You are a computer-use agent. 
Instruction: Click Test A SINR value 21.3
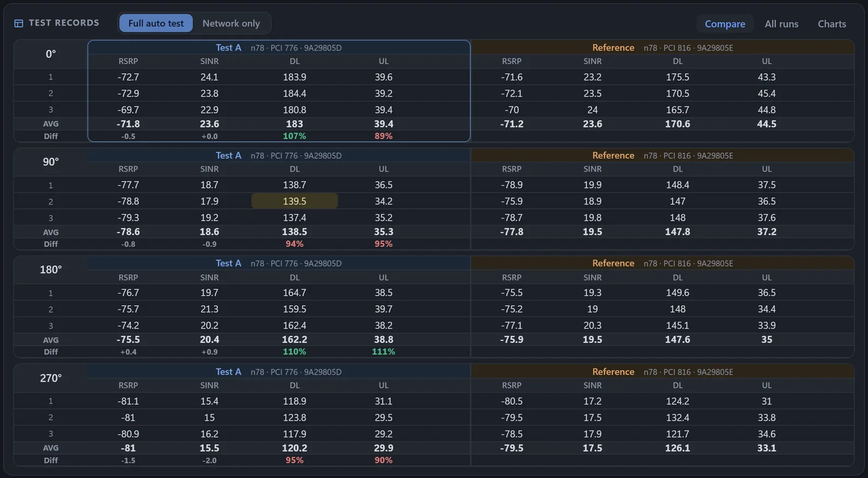pyautogui.click(x=209, y=309)
